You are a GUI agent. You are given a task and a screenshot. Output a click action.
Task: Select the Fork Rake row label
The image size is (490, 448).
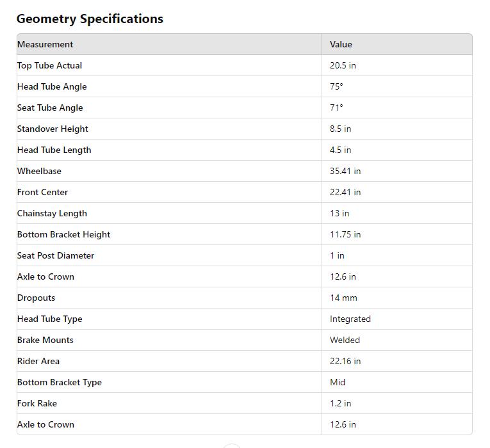pyautogui.click(x=37, y=403)
